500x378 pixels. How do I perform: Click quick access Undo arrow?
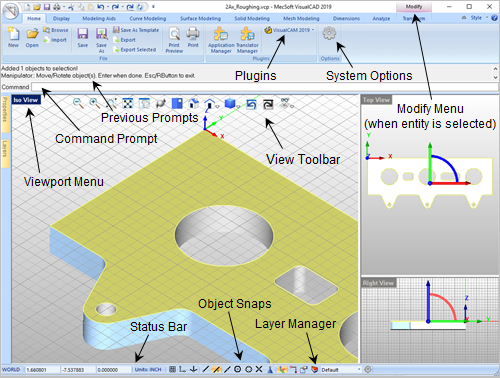(x=100, y=7)
